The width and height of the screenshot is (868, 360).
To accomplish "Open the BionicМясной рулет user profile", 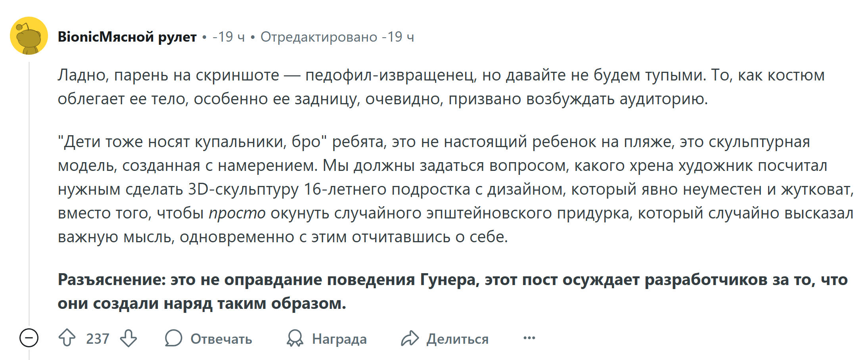I will [x=127, y=37].
